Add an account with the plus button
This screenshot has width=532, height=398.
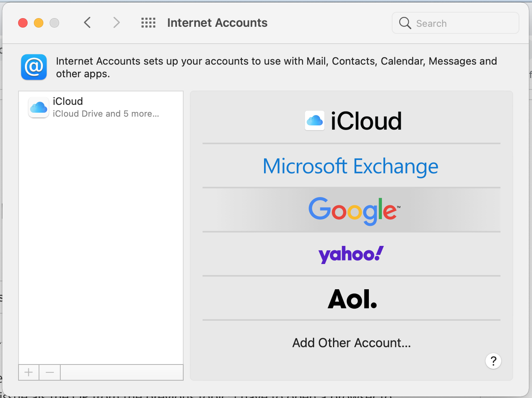pos(29,372)
